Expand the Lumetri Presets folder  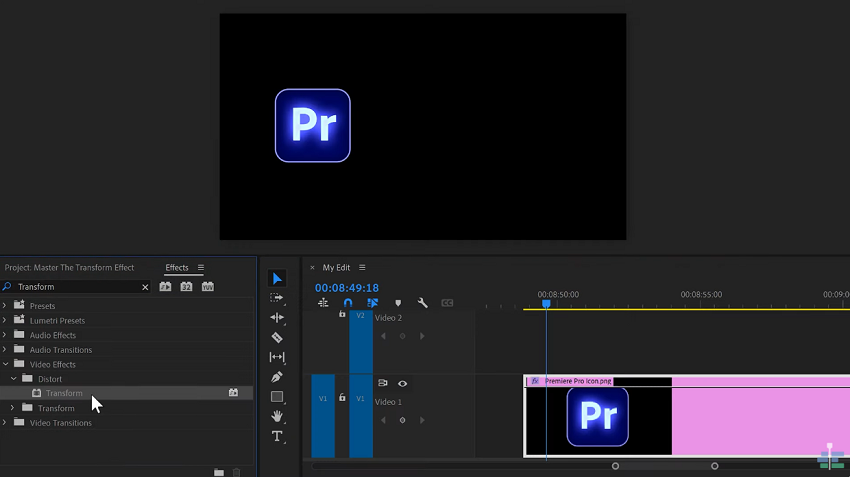point(4,320)
